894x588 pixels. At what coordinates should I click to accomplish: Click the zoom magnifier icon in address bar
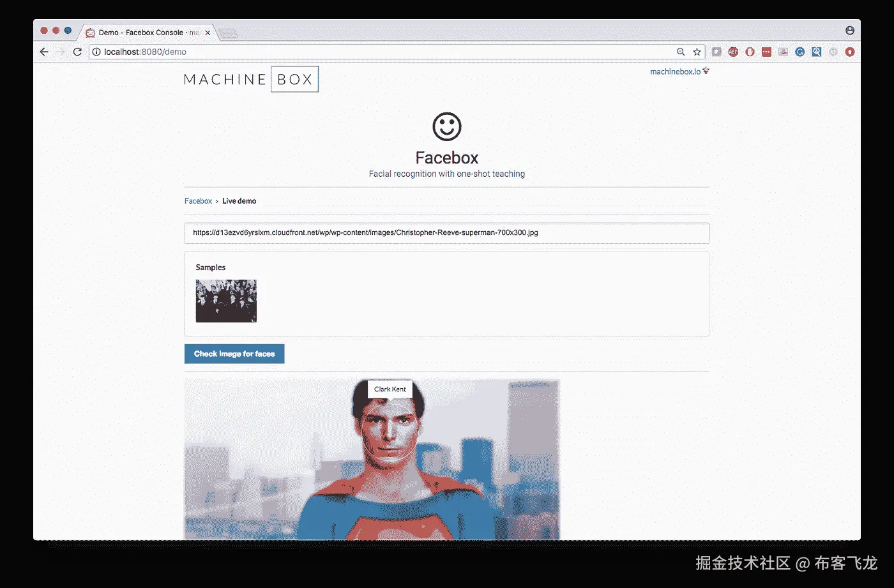point(681,52)
